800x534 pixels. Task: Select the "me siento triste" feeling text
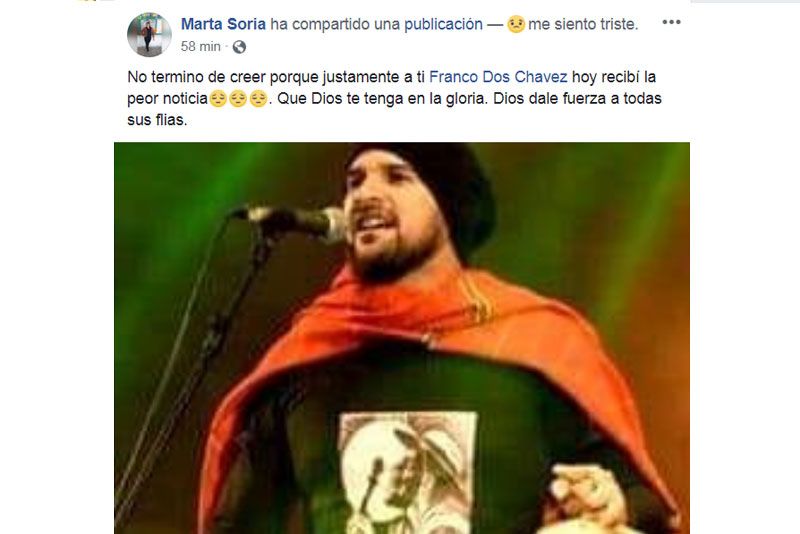point(583,24)
